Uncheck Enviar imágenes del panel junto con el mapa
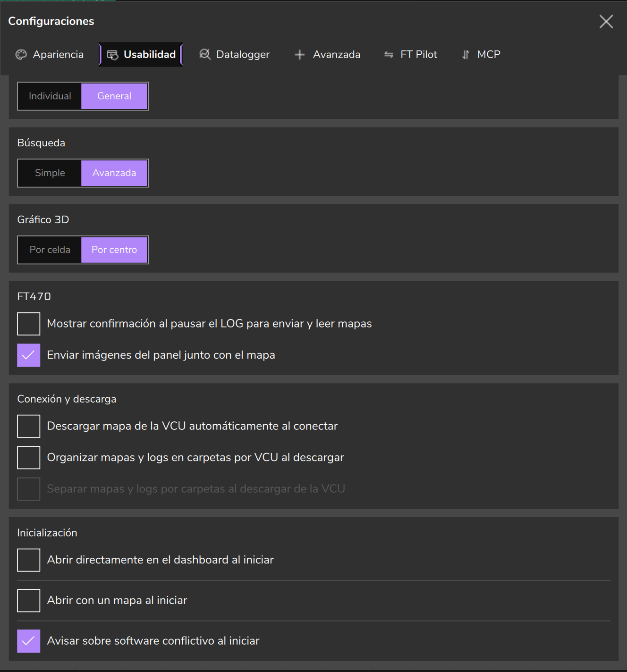Viewport: 627px width, 672px height. coord(29,355)
